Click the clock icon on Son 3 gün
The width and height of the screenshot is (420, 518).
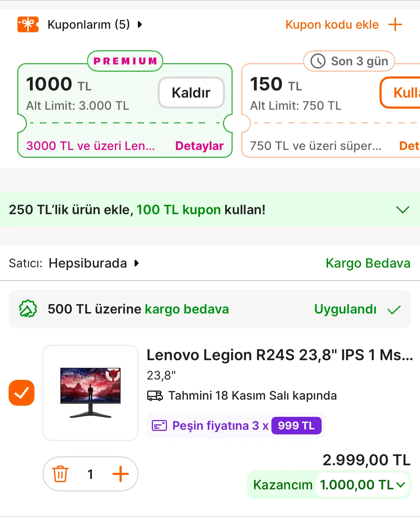point(318,61)
